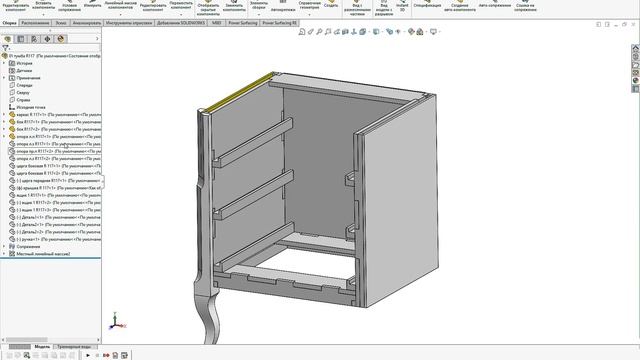The width and height of the screenshot is (640, 360).
Task: Select the Сверху plane
Action: pyautogui.click(x=20, y=93)
